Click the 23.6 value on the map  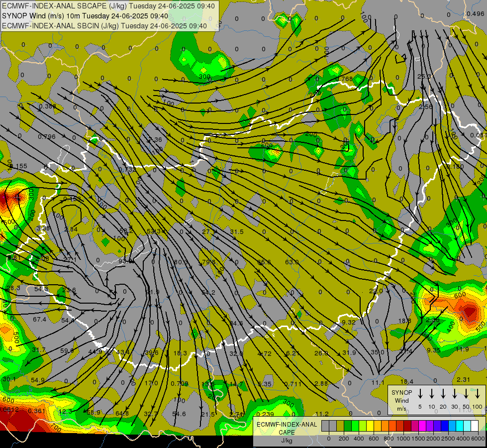[x=69, y=290]
